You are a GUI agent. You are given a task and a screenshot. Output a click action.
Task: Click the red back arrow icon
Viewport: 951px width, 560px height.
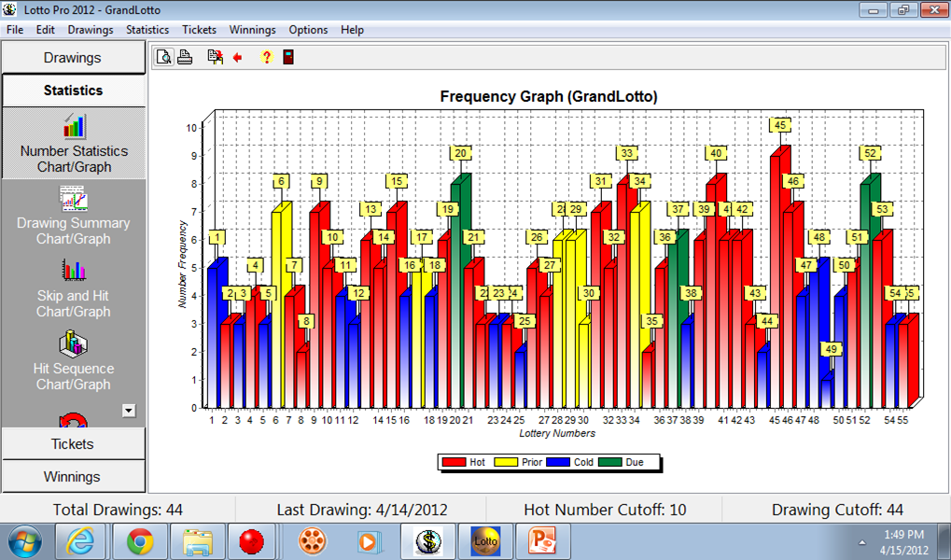(x=237, y=58)
